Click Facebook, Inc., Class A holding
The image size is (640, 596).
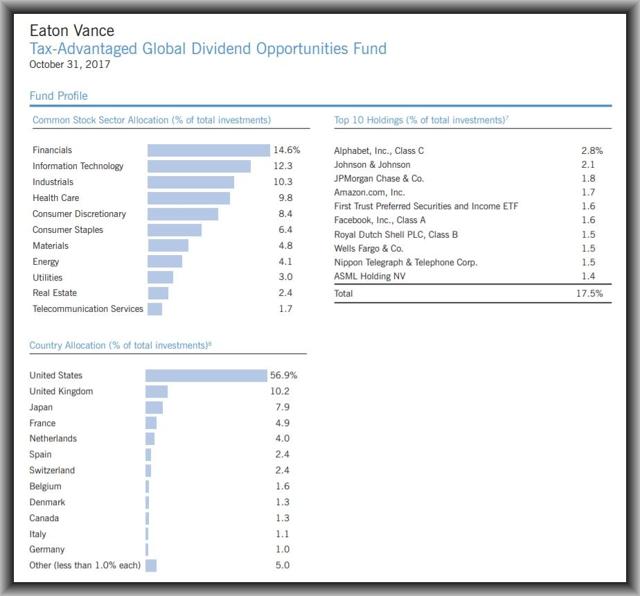point(380,220)
